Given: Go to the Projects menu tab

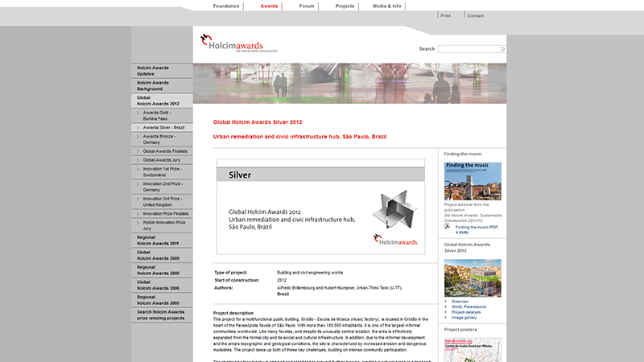Looking at the screenshot, I should pyautogui.click(x=345, y=6).
